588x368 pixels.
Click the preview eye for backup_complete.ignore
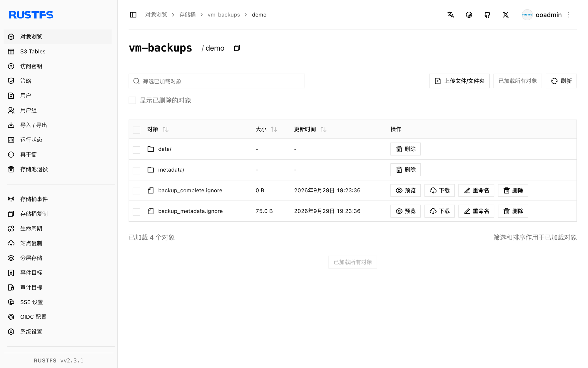click(405, 190)
